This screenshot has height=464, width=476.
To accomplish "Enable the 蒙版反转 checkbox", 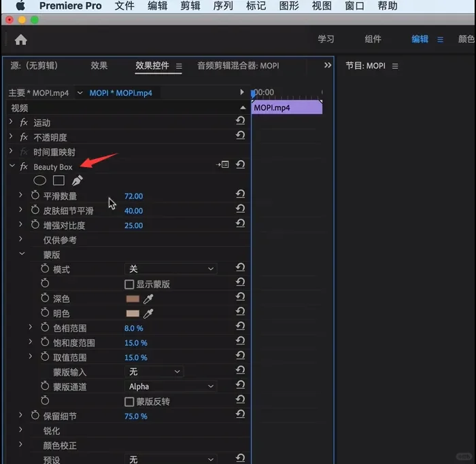I will click(129, 401).
